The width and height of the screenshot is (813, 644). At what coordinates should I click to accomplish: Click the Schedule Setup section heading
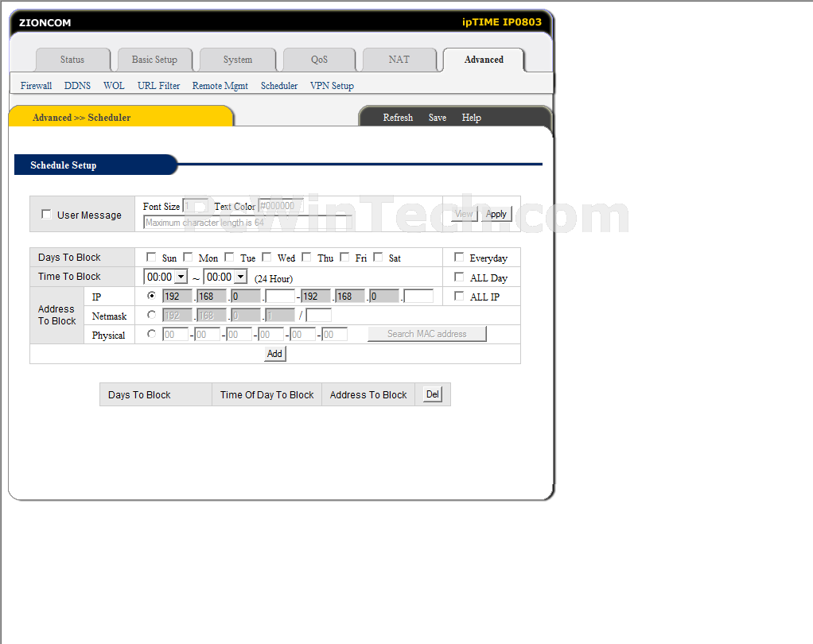point(64,165)
